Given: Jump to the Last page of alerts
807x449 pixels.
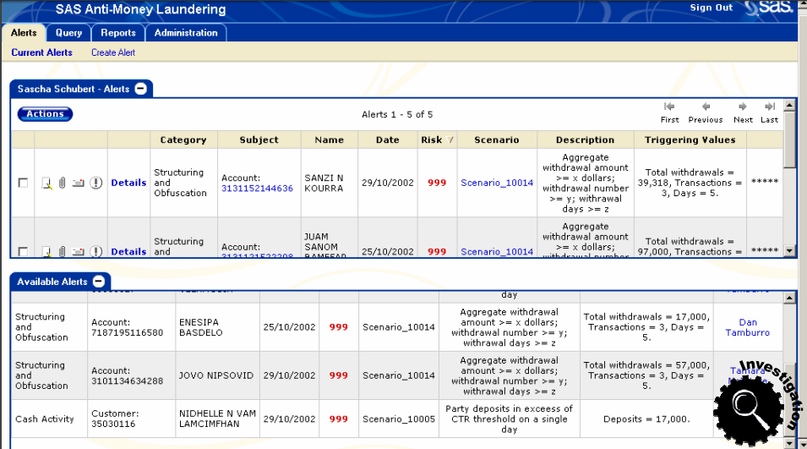Looking at the screenshot, I should pyautogui.click(x=769, y=112).
